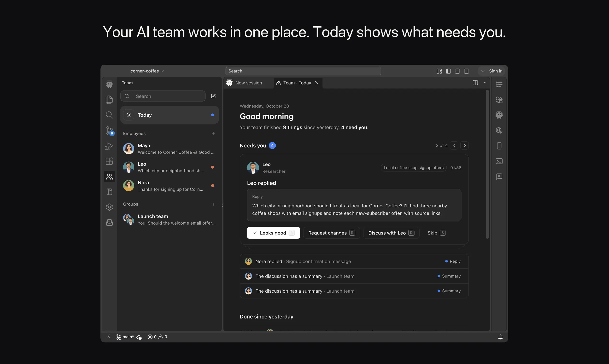Click the Looks good button
The image size is (609, 364).
pyautogui.click(x=273, y=233)
